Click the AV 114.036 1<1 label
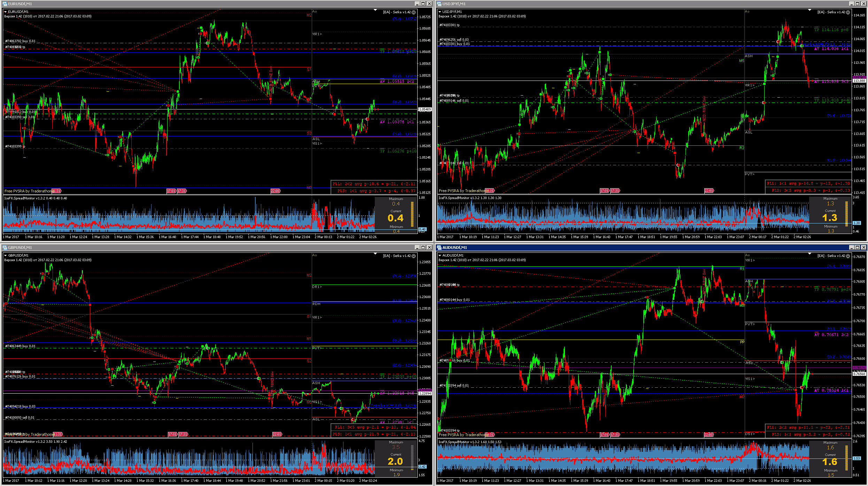 pyautogui.click(x=831, y=49)
